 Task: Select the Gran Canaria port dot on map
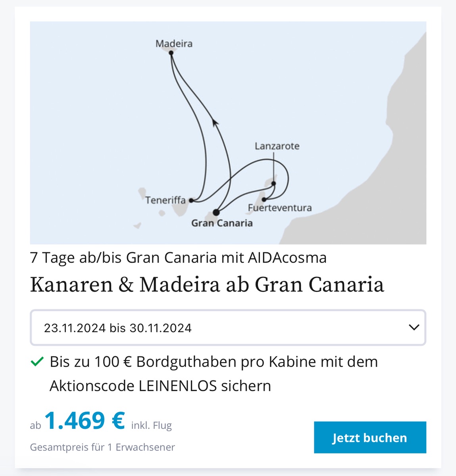point(216,213)
